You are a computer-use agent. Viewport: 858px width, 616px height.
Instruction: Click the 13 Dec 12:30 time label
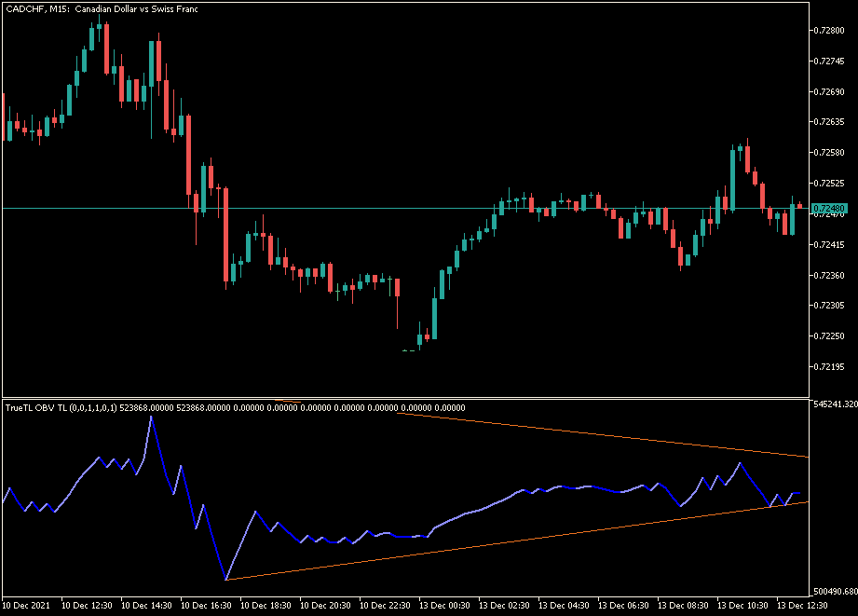[803, 606]
